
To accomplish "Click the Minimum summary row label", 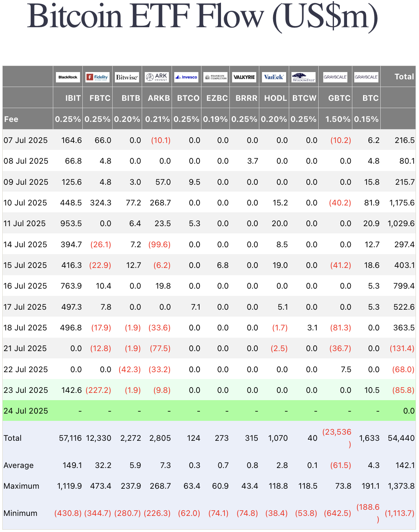I will (20, 513).
